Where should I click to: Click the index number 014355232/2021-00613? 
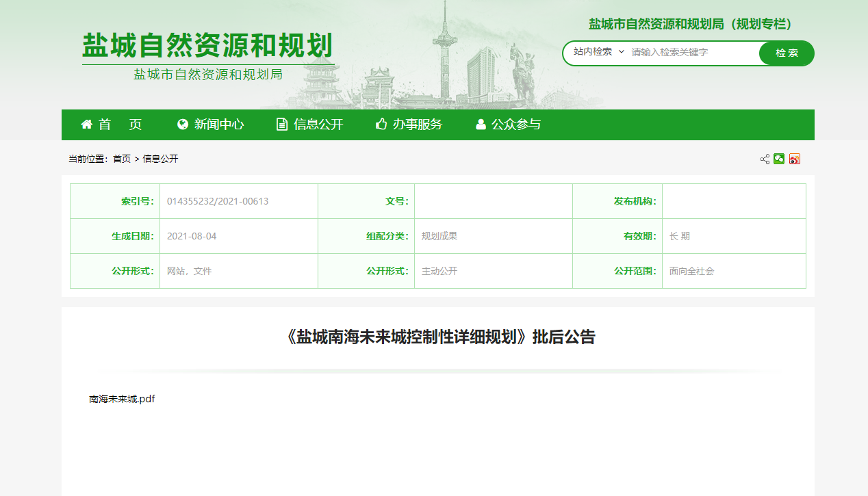pyautogui.click(x=218, y=201)
